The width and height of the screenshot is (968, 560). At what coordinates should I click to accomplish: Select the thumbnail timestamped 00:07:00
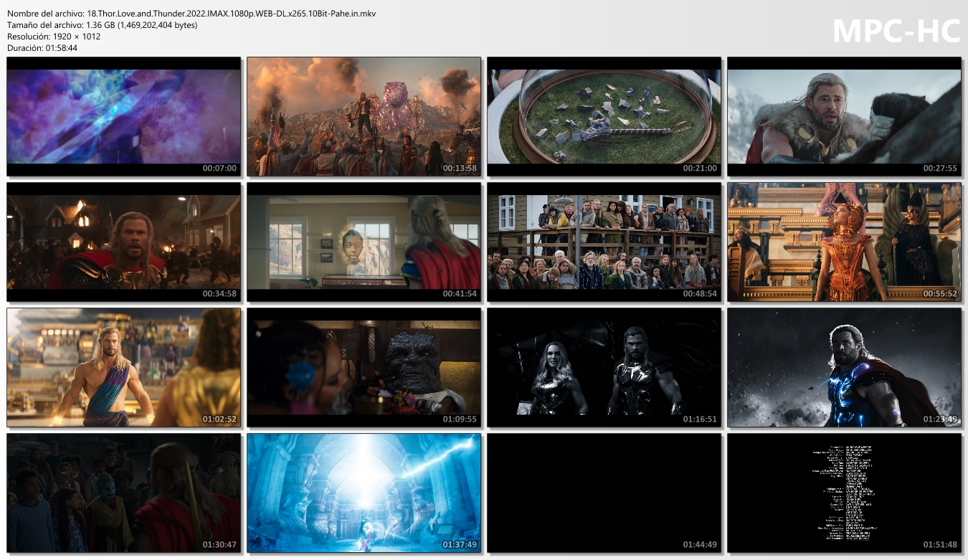click(123, 117)
